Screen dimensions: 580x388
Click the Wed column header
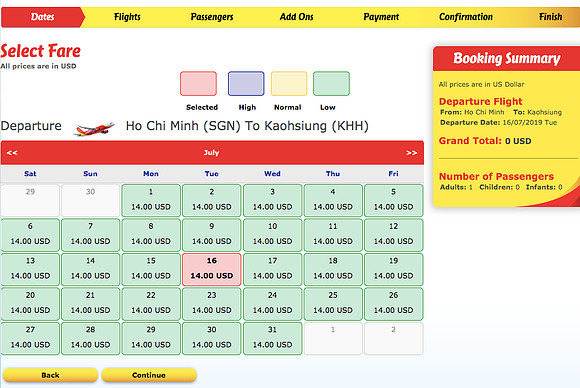tap(272, 174)
